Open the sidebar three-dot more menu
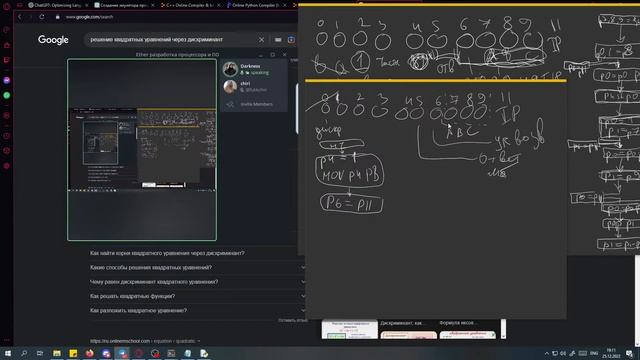The height and width of the screenshot is (360, 640). pos(7,340)
